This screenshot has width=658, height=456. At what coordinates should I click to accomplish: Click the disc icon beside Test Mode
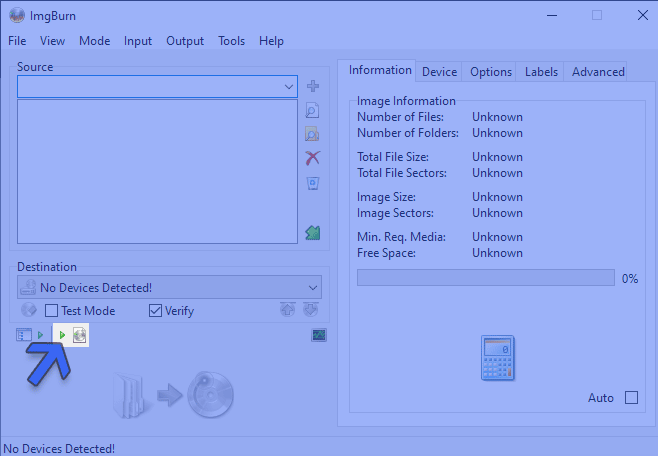click(x=29, y=310)
